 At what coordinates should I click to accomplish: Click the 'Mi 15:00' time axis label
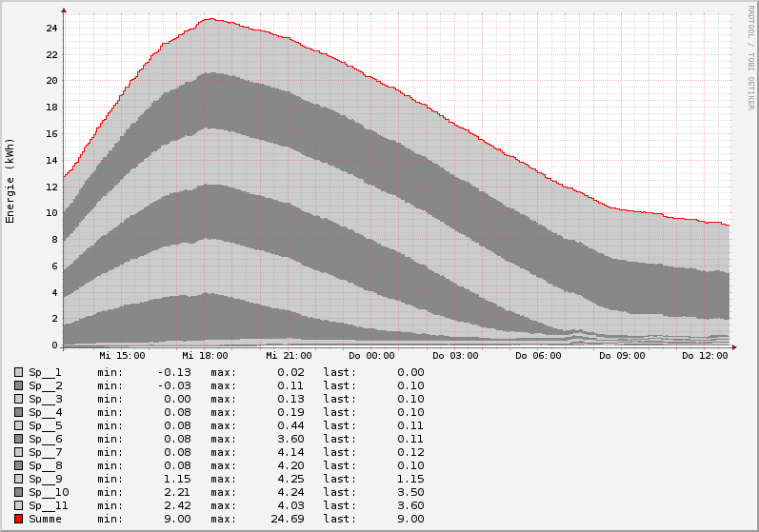point(122,355)
